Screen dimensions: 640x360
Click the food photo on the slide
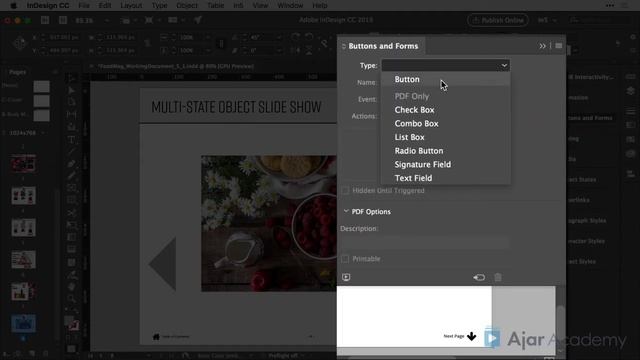point(269,223)
